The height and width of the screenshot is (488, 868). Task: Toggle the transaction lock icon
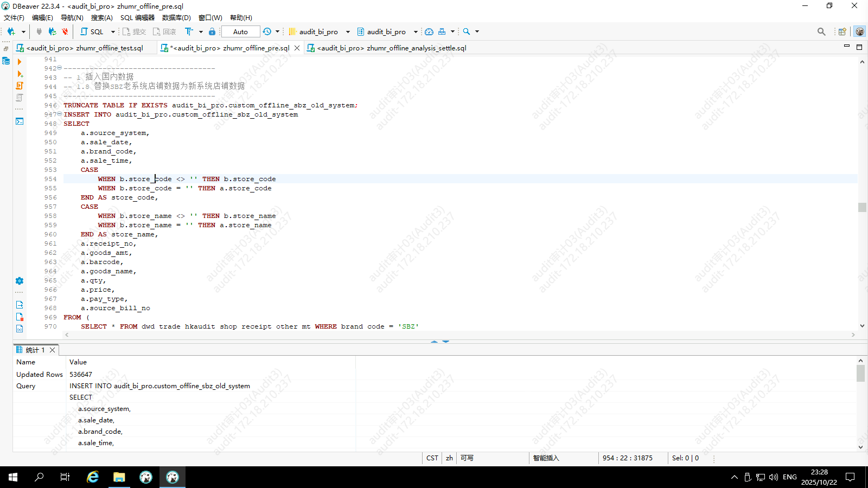point(212,31)
